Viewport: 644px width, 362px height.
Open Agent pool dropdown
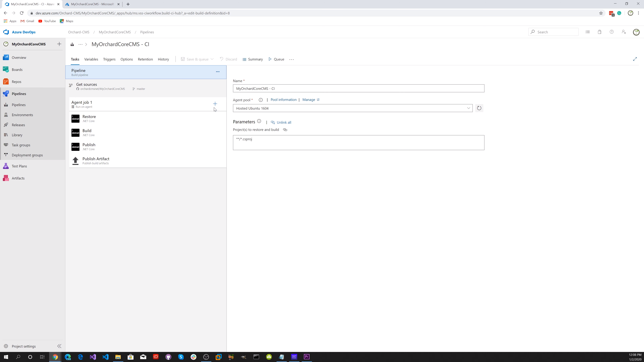(353, 108)
